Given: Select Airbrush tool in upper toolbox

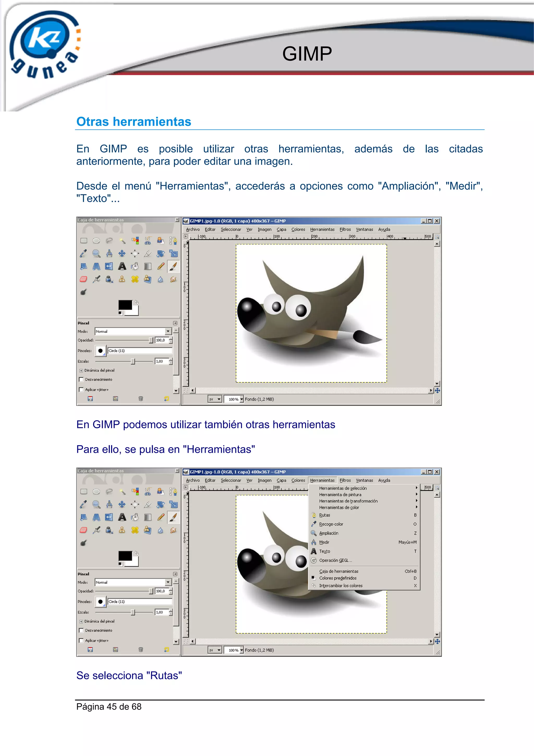Looking at the screenshot, I should [96, 279].
